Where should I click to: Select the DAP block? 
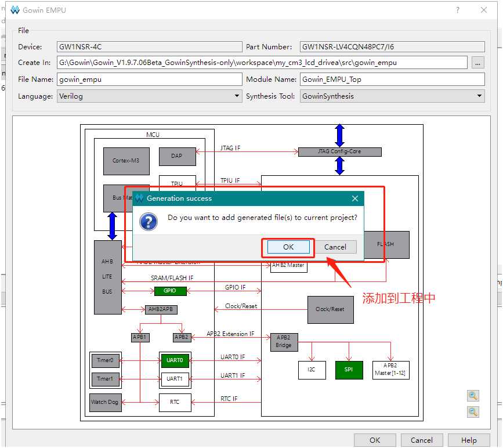177,156
